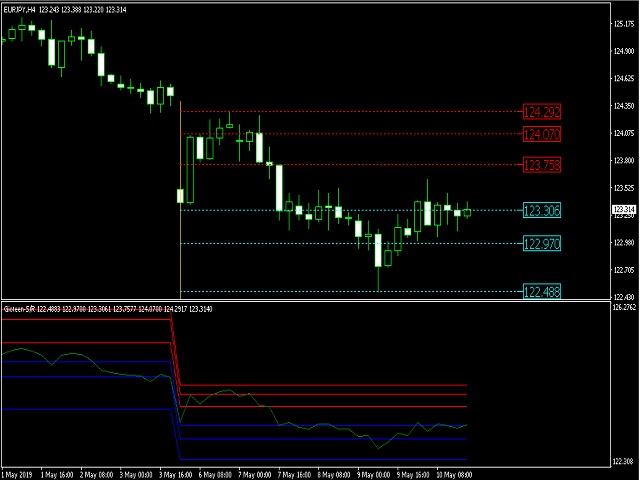640x480 pixels.
Task: Click the 9 May 00:00 time label
Action: coord(373,475)
